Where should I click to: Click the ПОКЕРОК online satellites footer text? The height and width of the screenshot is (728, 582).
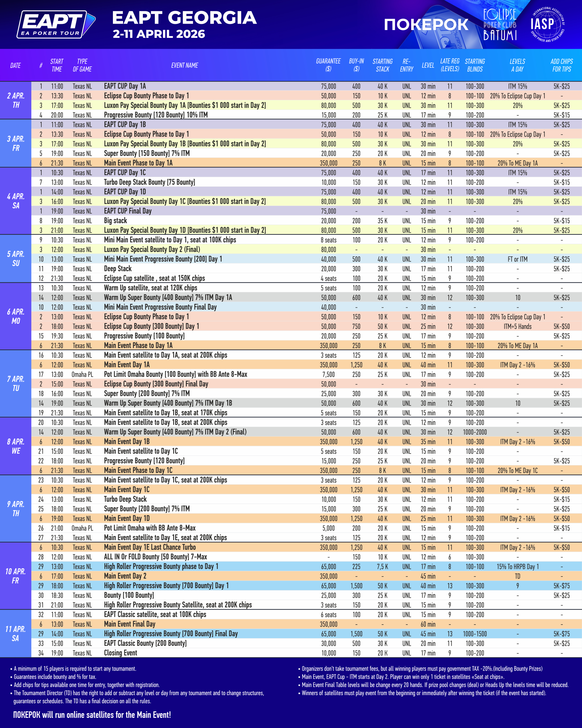pyautogui.click(x=92, y=715)
